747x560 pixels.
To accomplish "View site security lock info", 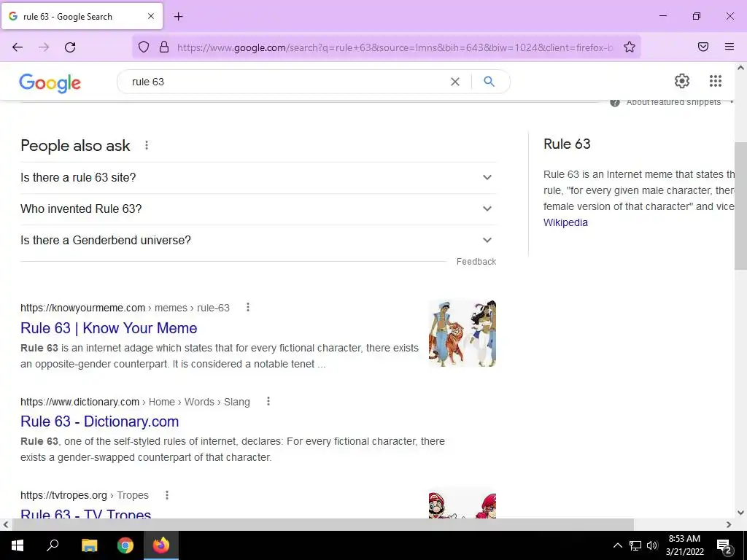I will [x=164, y=47].
